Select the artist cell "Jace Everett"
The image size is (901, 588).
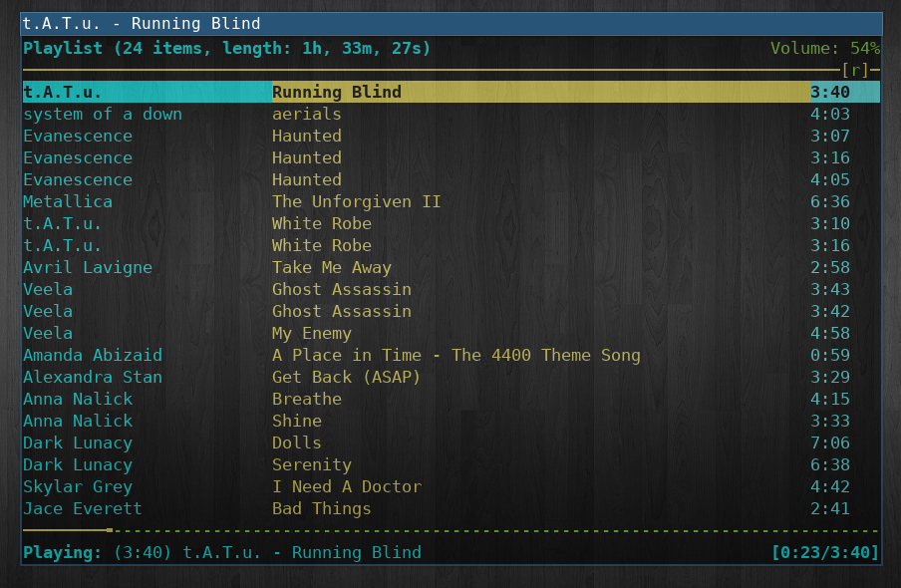tap(83, 508)
